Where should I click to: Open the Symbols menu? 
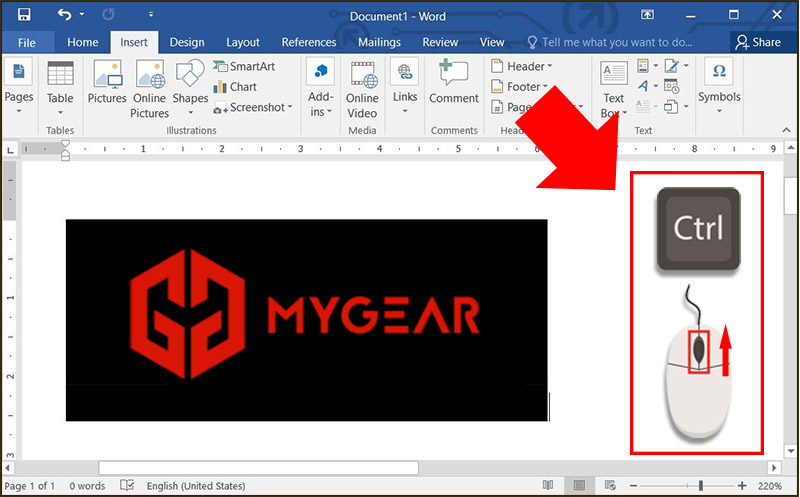(x=719, y=86)
